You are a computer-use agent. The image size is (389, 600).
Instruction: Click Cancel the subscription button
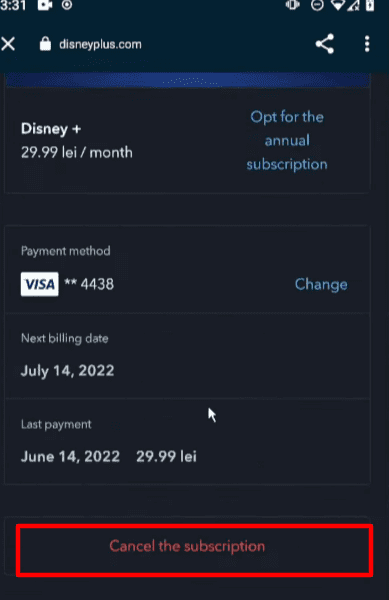click(195, 550)
